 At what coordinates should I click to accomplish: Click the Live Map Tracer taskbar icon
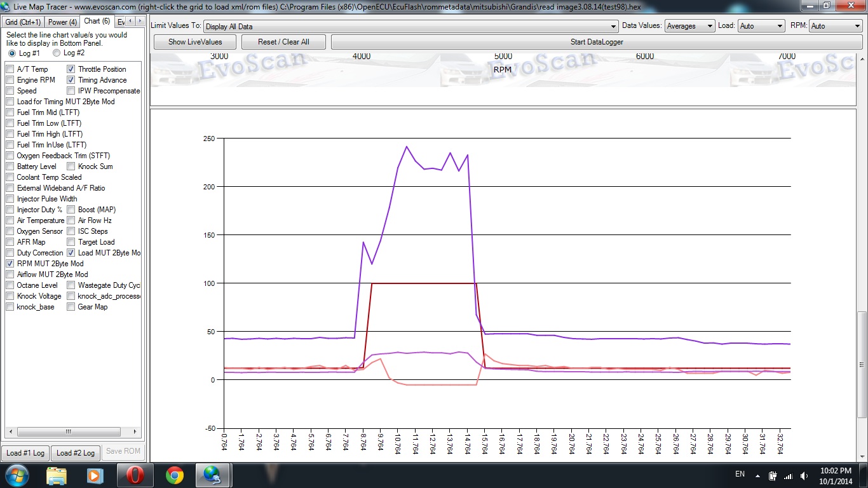click(214, 475)
